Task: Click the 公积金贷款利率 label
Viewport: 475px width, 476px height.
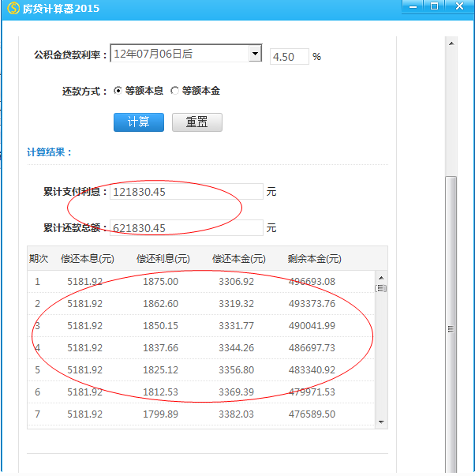Action: coord(70,55)
